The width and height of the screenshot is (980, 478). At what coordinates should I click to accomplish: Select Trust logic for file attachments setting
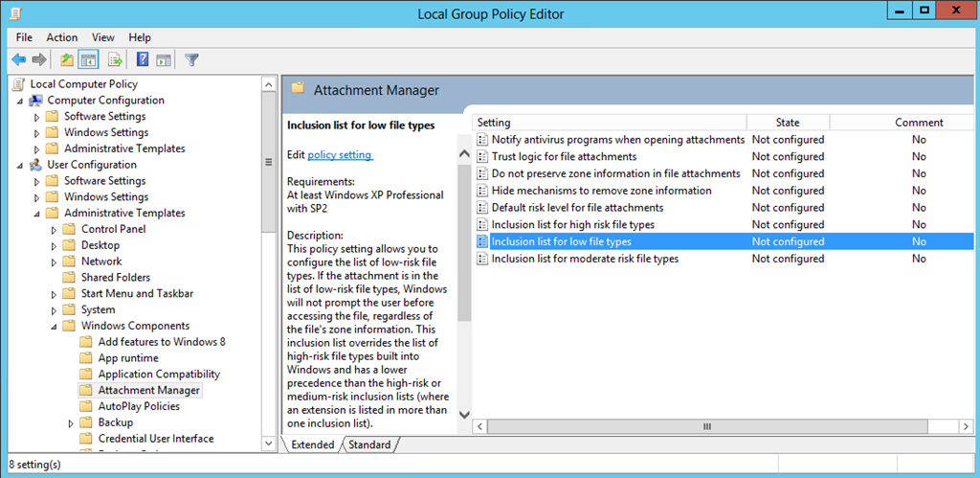tap(564, 156)
